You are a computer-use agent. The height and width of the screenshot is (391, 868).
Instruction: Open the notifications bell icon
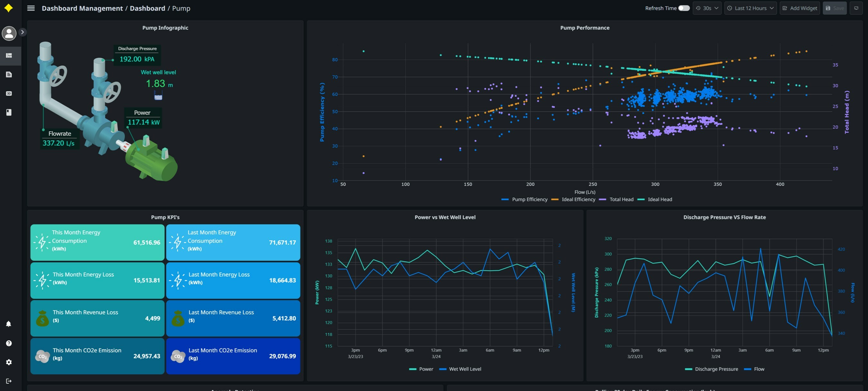click(9, 324)
